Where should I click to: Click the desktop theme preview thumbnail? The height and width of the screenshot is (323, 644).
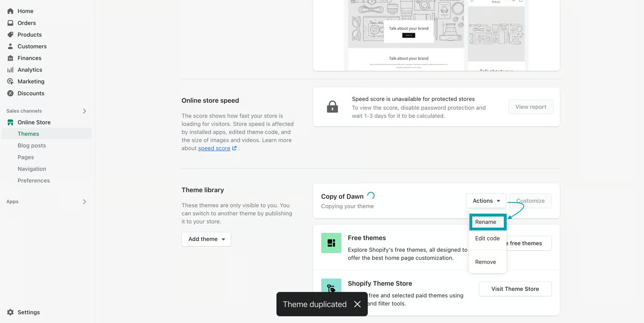click(406, 35)
